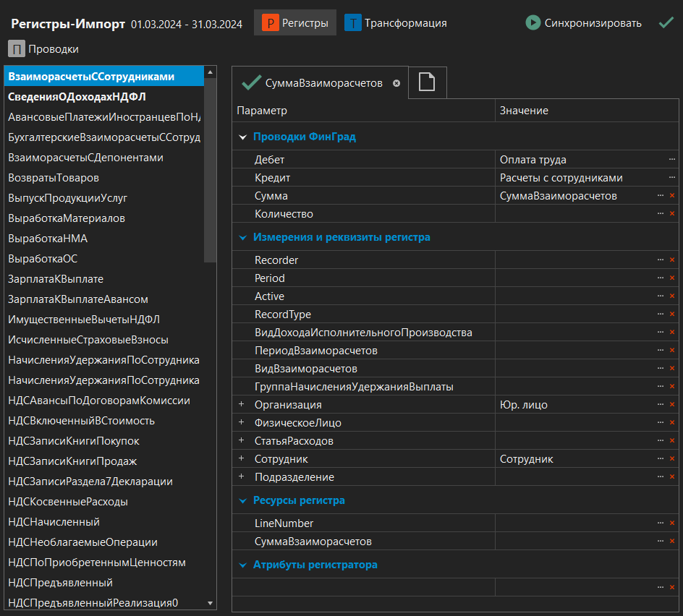This screenshot has width=683, height=616.
Task: Open the ellipsis for Организация row
Action: click(660, 405)
